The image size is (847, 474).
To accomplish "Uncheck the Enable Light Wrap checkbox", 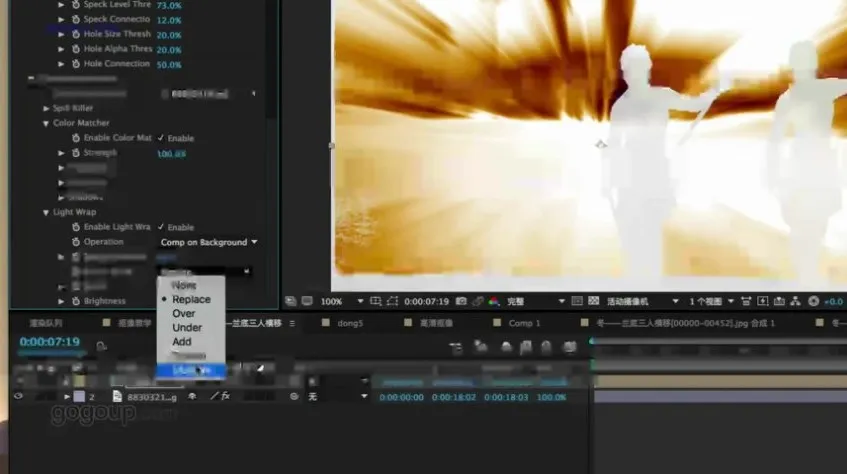I will coord(161,227).
